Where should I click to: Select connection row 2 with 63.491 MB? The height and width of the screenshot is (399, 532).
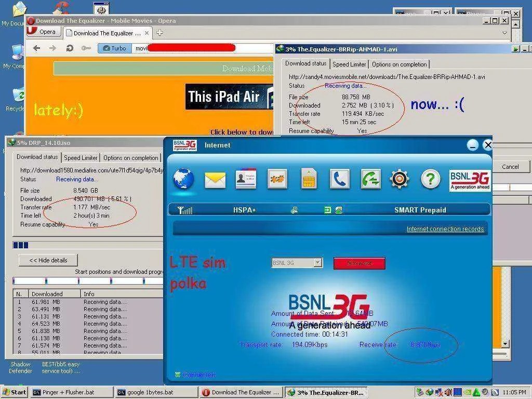(x=88, y=309)
